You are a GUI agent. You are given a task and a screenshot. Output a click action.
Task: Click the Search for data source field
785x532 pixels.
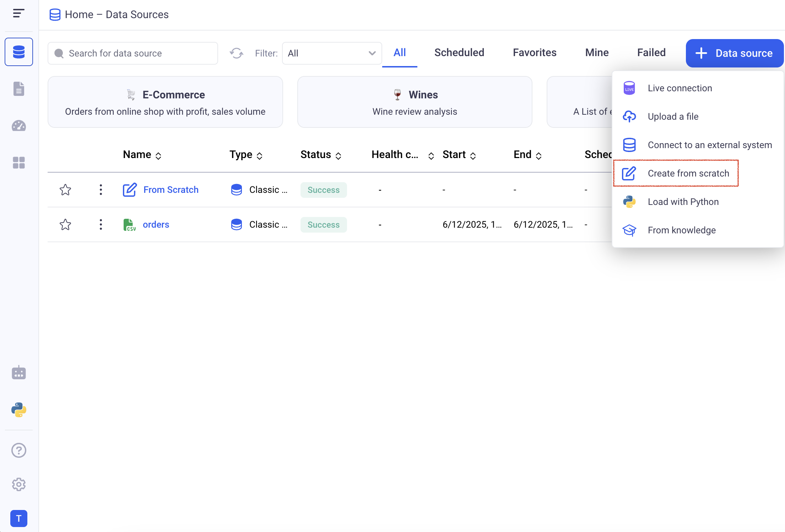133,53
